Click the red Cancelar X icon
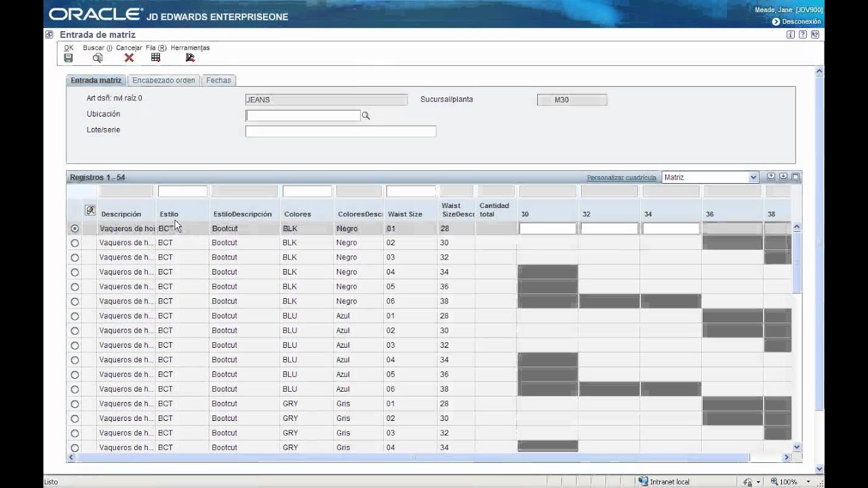The height and width of the screenshot is (488, 868). pos(129,58)
